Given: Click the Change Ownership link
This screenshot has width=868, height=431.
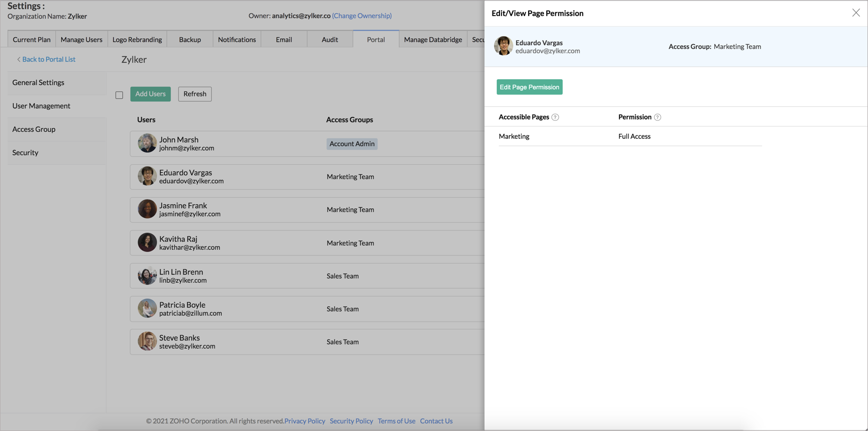Looking at the screenshot, I should (x=362, y=16).
